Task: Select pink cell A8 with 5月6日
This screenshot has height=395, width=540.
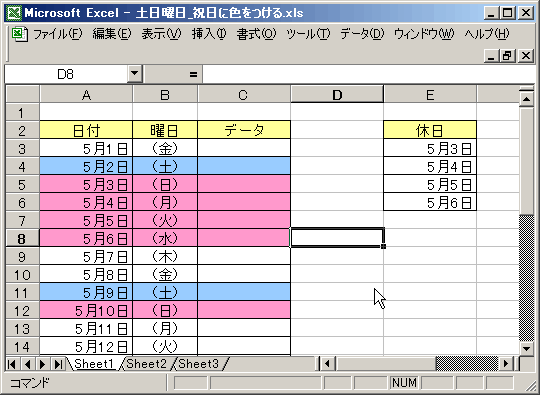Action: pos(86,238)
